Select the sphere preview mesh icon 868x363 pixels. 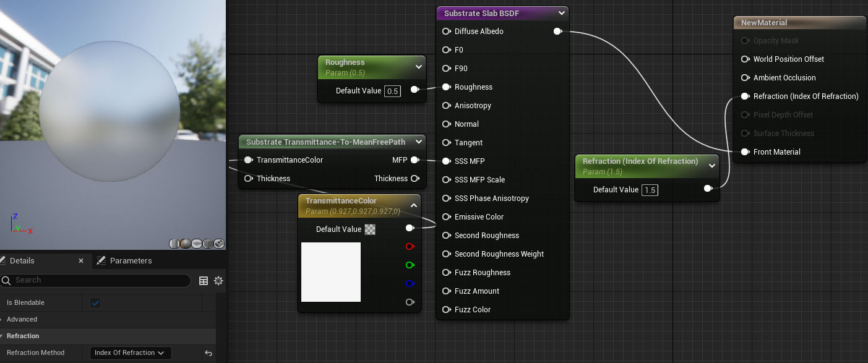185,244
